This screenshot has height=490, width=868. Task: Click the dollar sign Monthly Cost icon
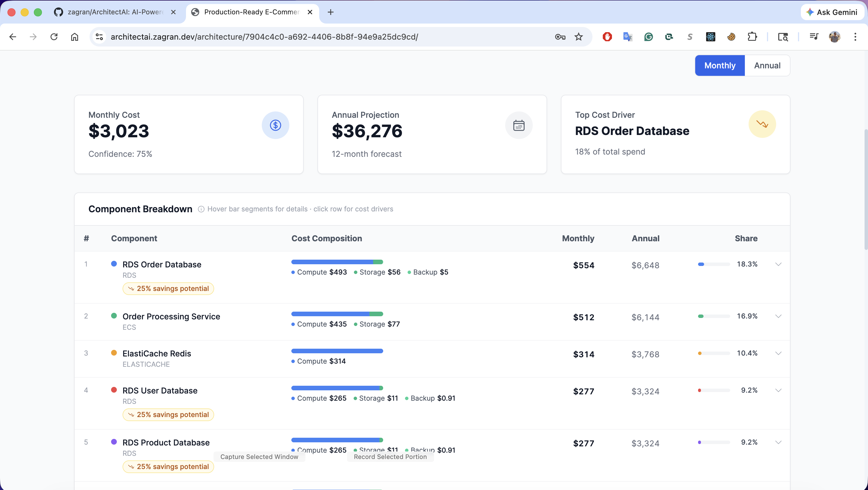[x=275, y=125]
